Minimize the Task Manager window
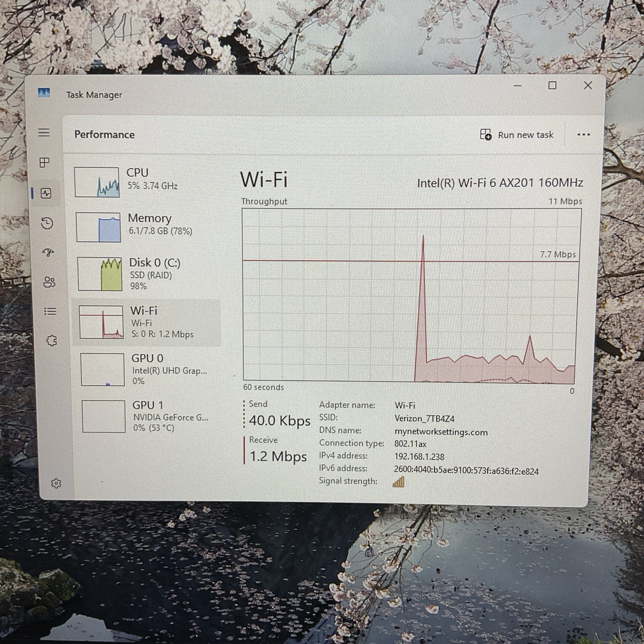This screenshot has height=644, width=644. 518,85
